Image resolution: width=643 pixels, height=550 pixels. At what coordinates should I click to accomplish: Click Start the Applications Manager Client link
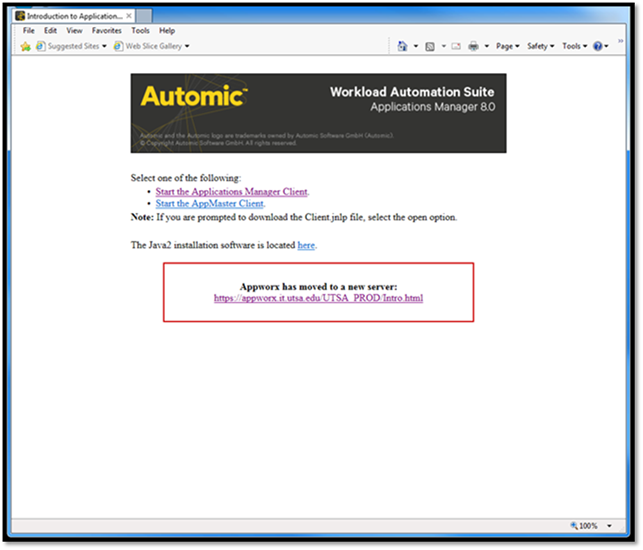tap(231, 191)
